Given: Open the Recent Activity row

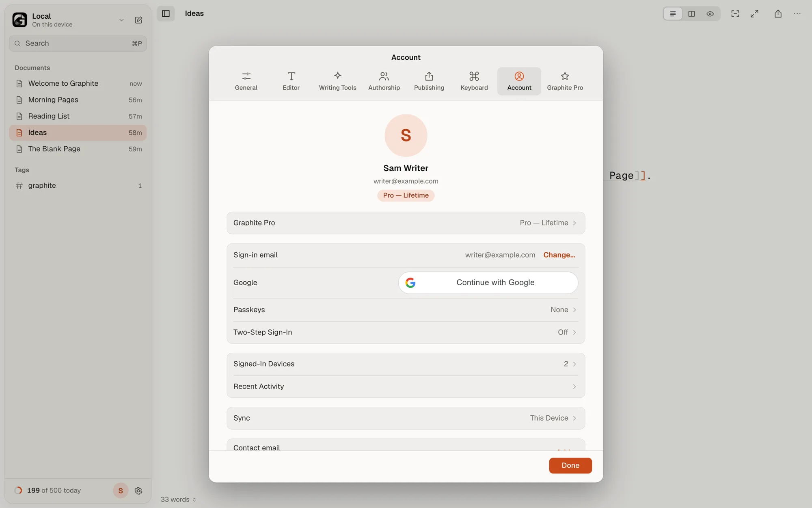Looking at the screenshot, I should tap(406, 386).
